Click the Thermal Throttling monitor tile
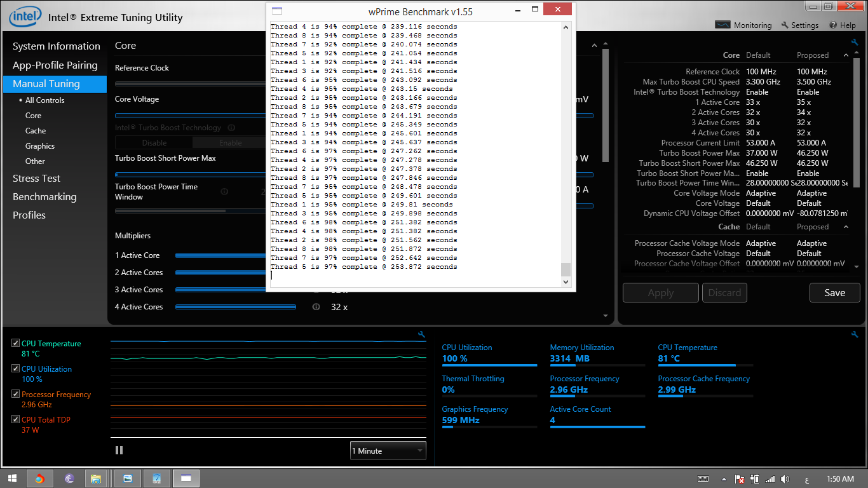Viewport: 868px width, 488px height. [x=489, y=386]
